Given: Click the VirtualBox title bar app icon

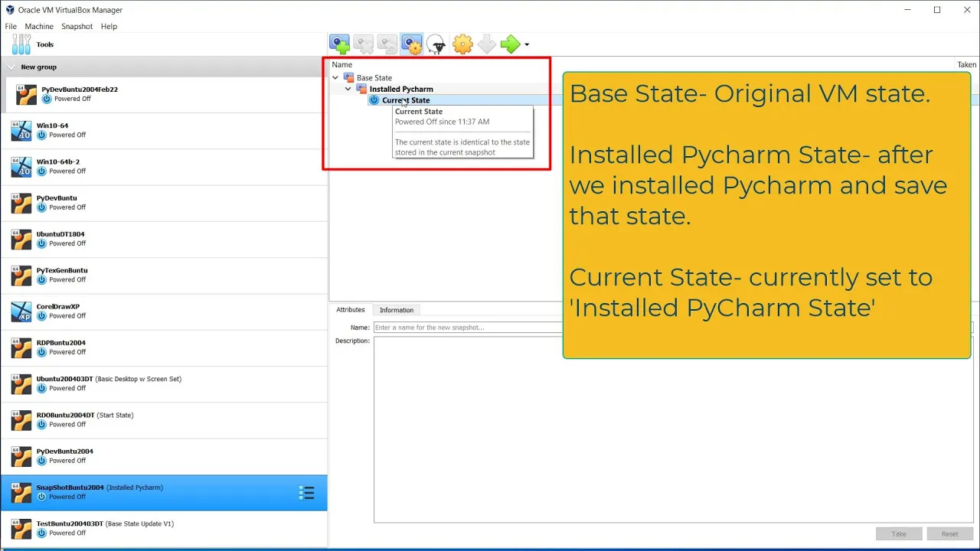Looking at the screenshot, I should pos(9,10).
